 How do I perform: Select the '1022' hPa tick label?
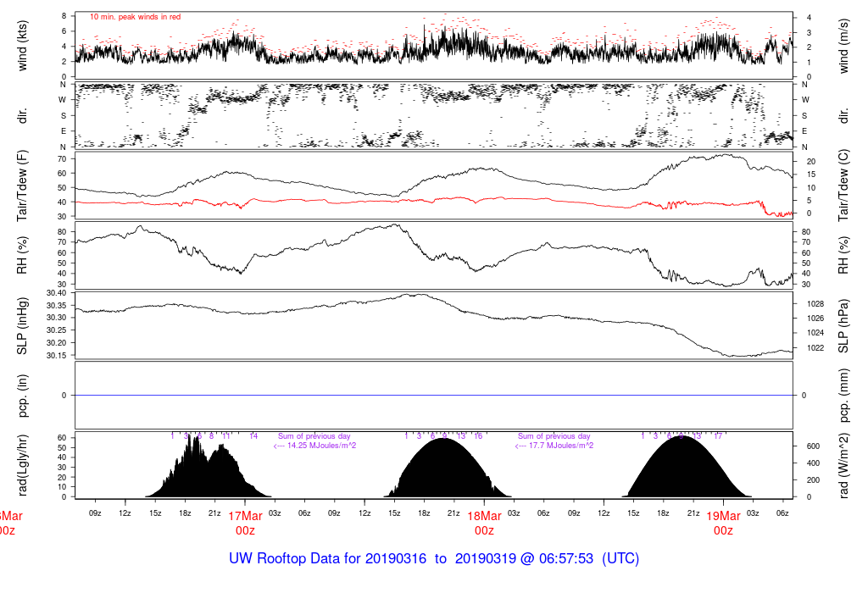tap(815, 348)
